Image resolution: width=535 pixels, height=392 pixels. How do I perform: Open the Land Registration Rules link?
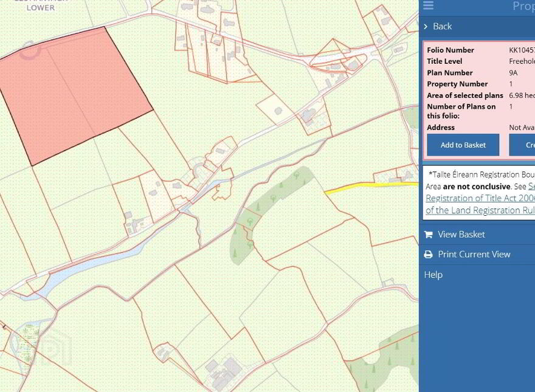[x=480, y=210]
